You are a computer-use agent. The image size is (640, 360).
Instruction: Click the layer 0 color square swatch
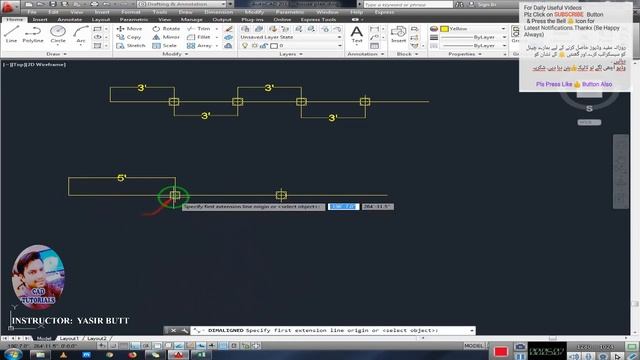coord(274,46)
